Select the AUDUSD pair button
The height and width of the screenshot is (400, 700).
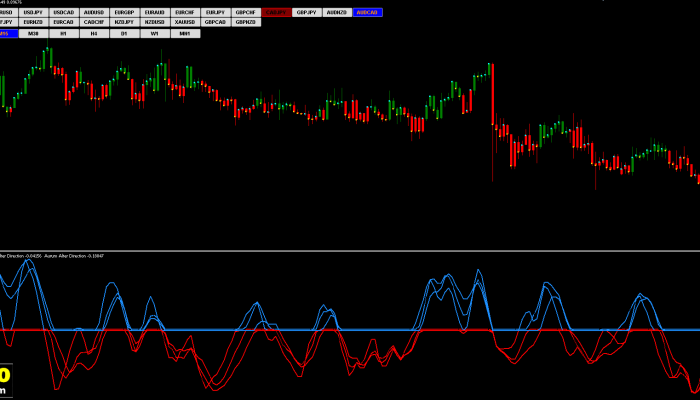click(94, 12)
